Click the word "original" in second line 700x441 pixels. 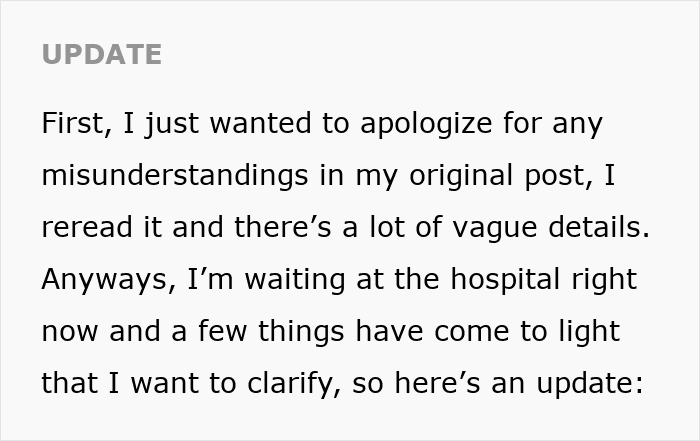coord(461,175)
